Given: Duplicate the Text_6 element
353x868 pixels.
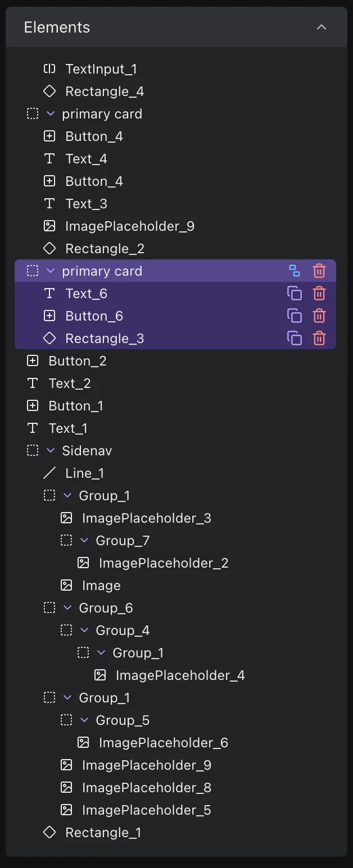Looking at the screenshot, I should pos(295,293).
